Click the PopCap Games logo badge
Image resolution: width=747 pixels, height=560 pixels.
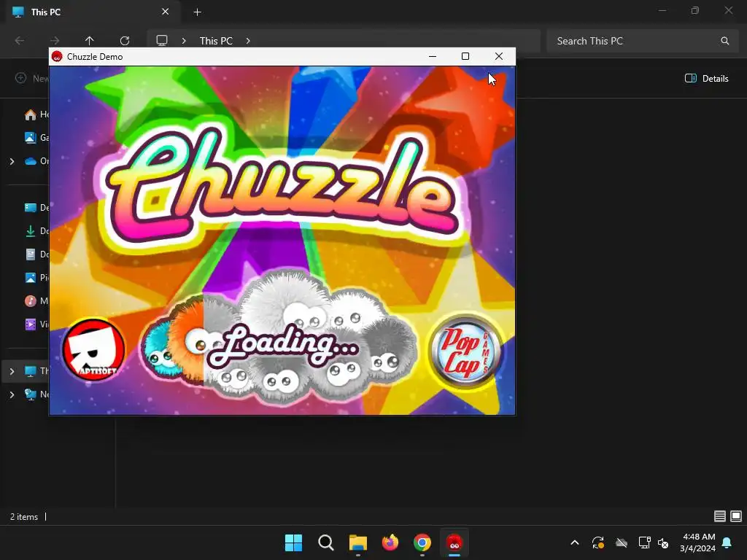coord(465,352)
